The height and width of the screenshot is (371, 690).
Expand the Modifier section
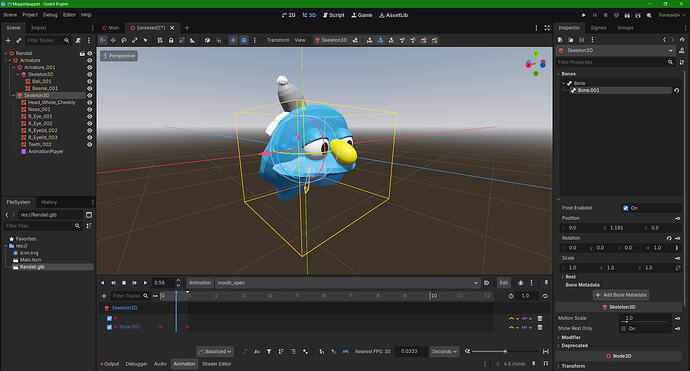pyautogui.click(x=571, y=337)
